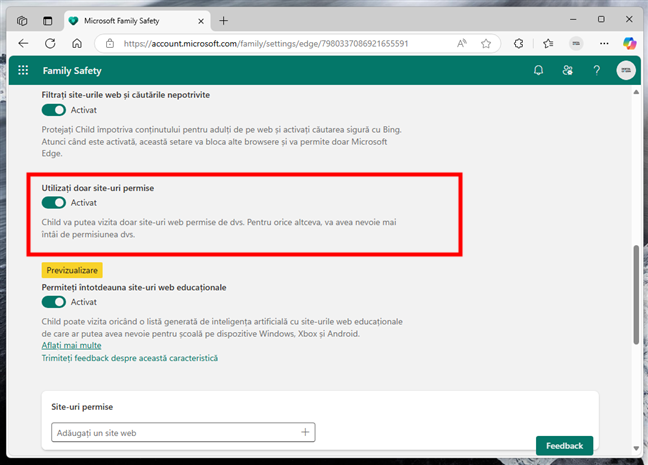
Task: Open Read aloud icon in address bar
Action: click(x=462, y=43)
